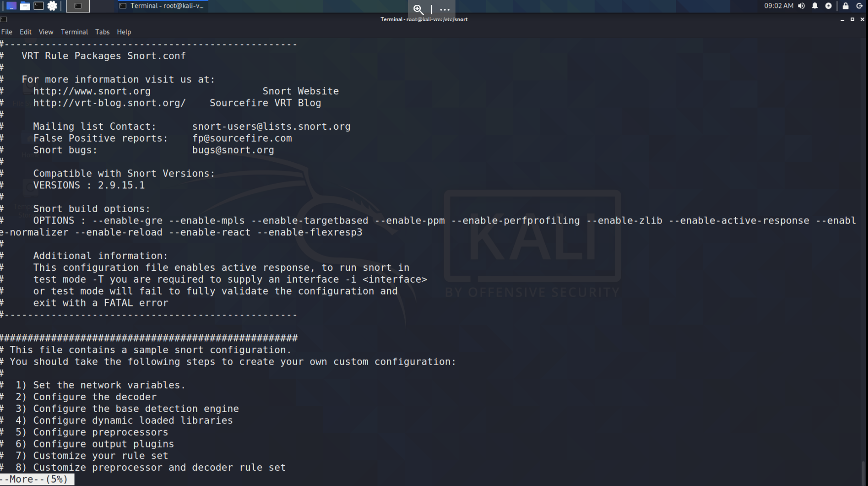Launch terminal emulator from panel launcher

(38, 6)
